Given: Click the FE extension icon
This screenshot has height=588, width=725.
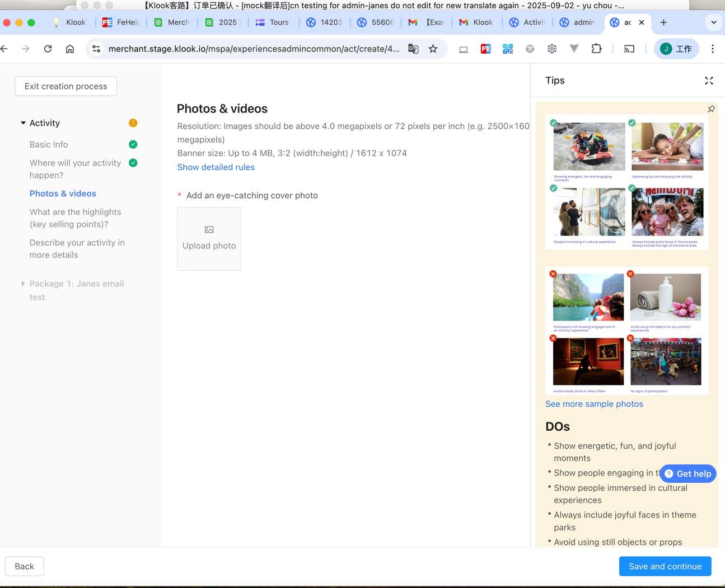Looking at the screenshot, I should point(485,49).
